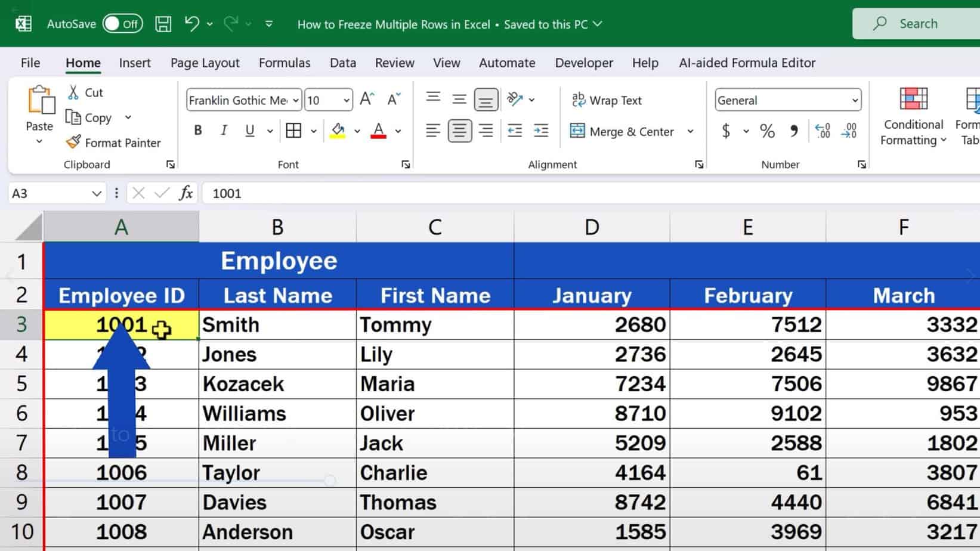Click the Increase Decimal icon
This screenshot has height=551, width=980.
(x=823, y=131)
